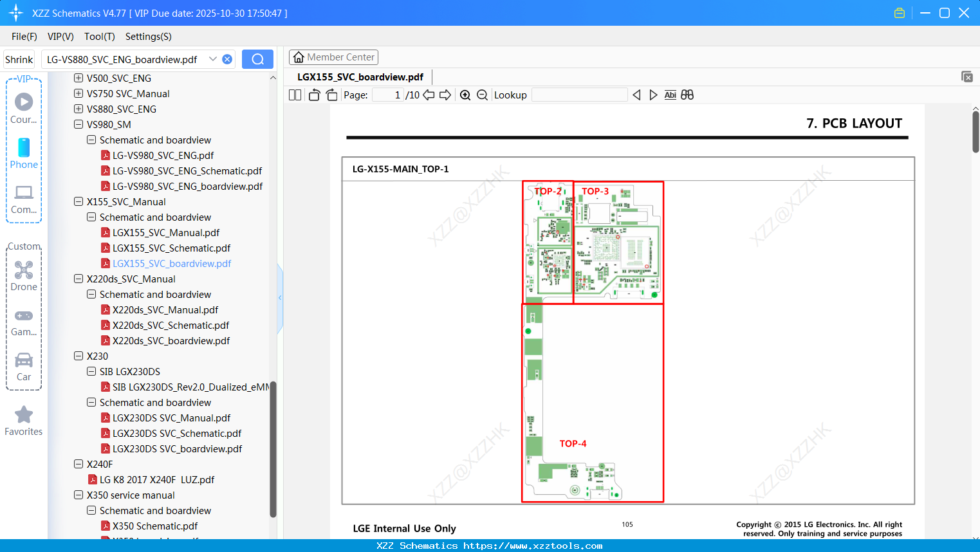The image size is (980, 552).
Task: Collapse the X240F folder
Action: coord(79,464)
